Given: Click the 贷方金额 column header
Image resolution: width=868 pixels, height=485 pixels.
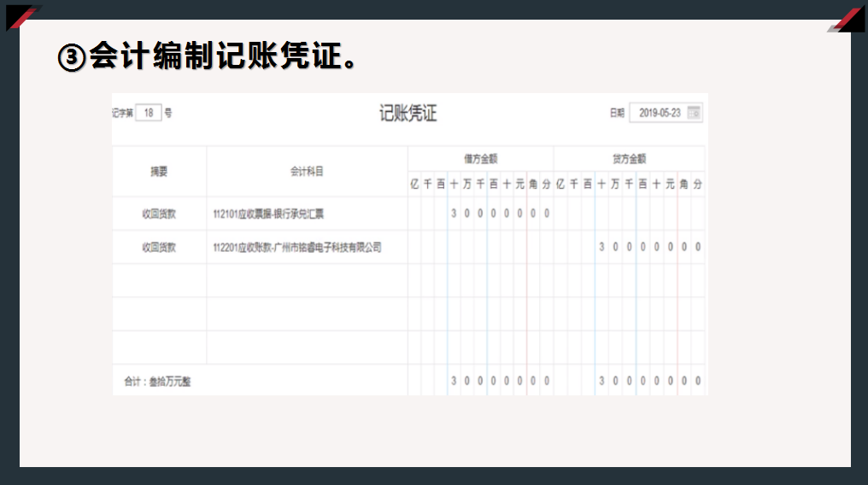Looking at the screenshot, I should (x=629, y=160).
